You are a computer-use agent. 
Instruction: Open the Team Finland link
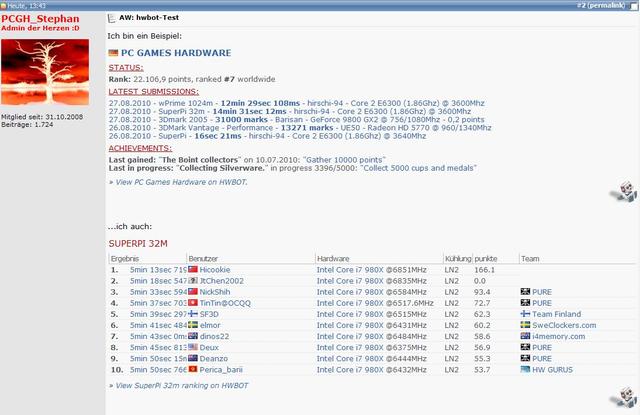pos(556,314)
